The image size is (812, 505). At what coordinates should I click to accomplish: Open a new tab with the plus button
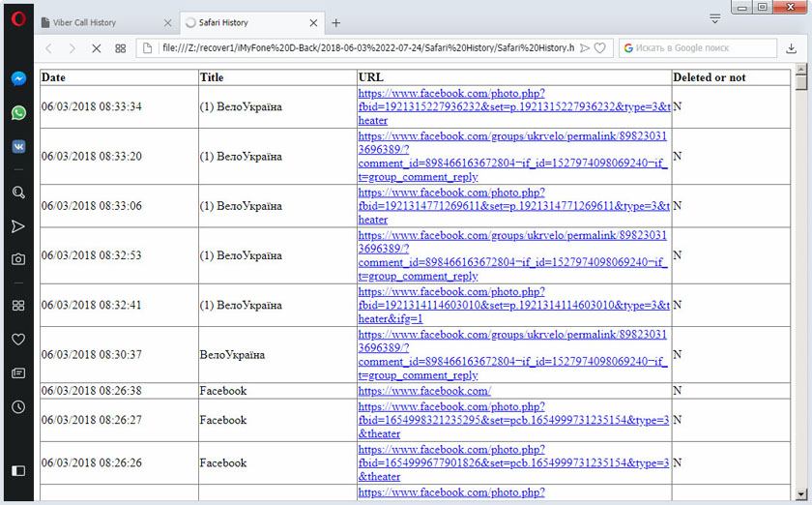(x=336, y=23)
